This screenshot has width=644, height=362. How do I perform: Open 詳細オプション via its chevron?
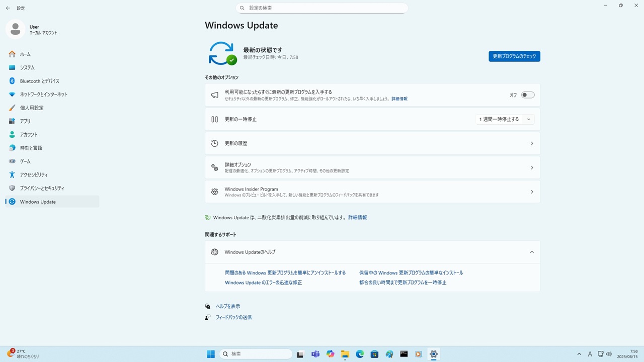pyautogui.click(x=532, y=167)
